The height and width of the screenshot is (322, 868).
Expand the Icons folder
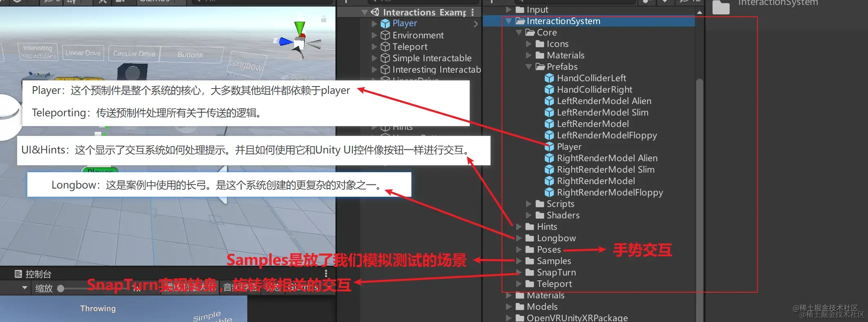(529, 44)
